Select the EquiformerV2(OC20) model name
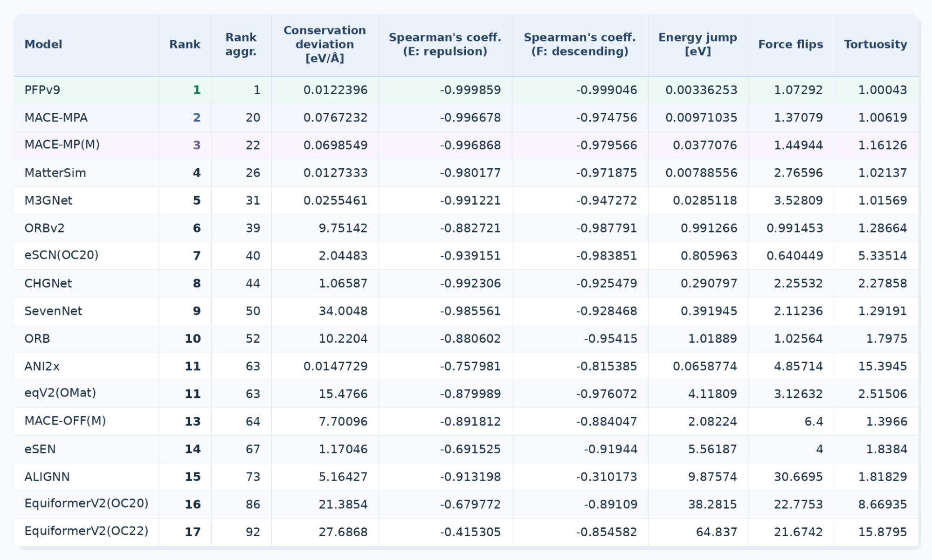This screenshot has width=932, height=560. tap(86, 504)
